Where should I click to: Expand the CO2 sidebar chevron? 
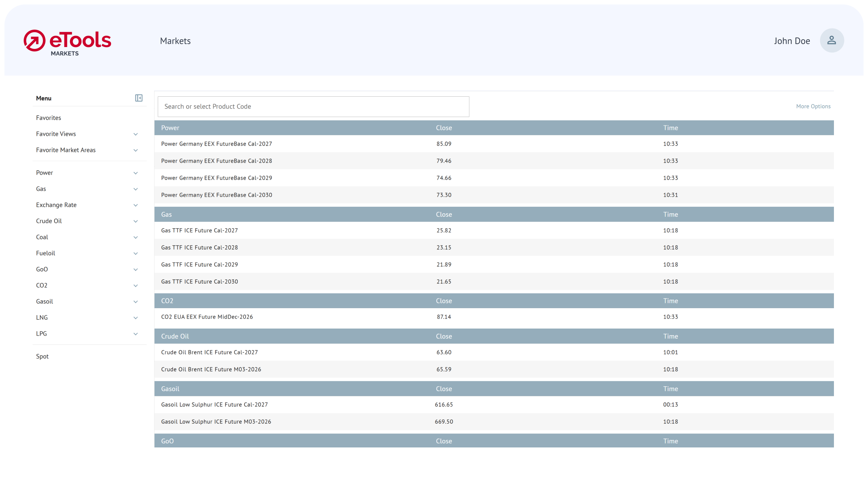click(136, 286)
